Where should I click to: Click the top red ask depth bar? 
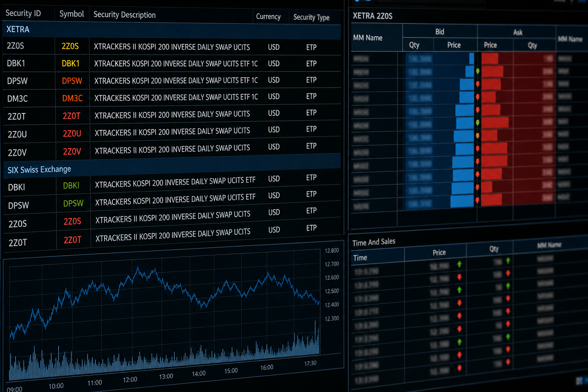(490, 59)
